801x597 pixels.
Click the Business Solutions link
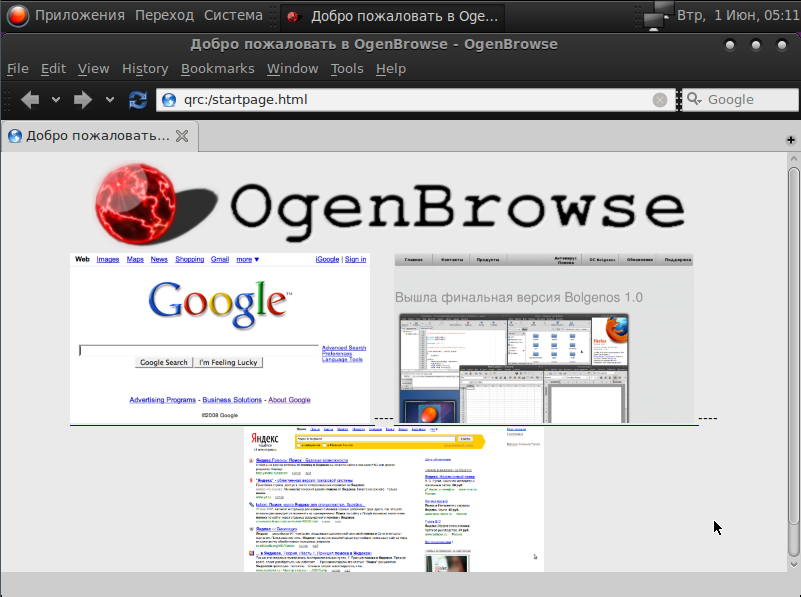click(232, 400)
